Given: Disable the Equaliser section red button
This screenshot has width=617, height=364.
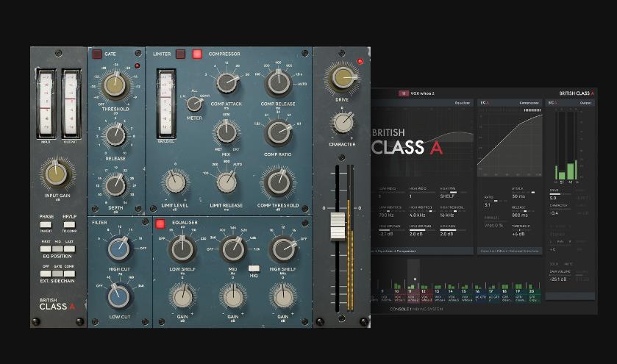Looking at the screenshot, I should (160, 224).
